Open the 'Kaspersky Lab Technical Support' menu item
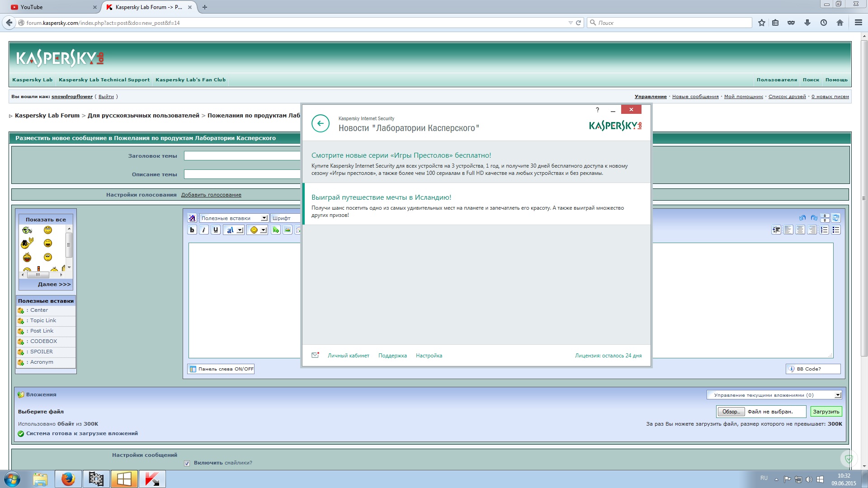Viewport: 868px width, 488px height. pyautogui.click(x=104, y=80)
